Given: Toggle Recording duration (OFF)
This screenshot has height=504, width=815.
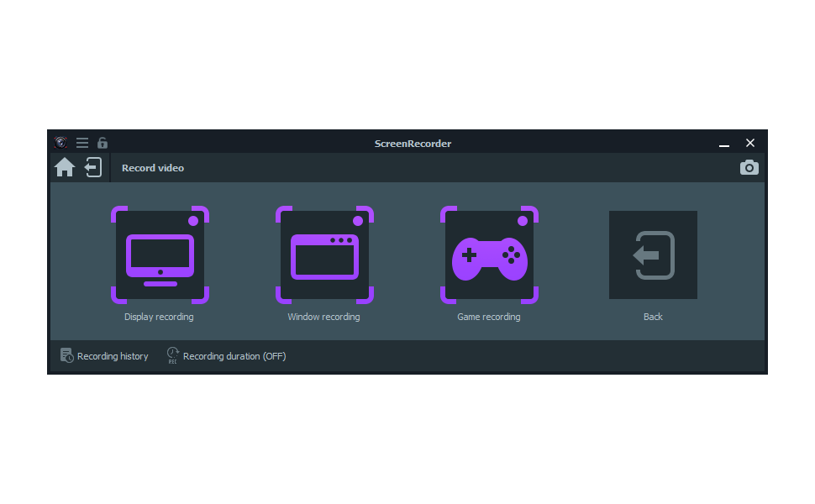Looking at the screenshot, I should [226, 356].
